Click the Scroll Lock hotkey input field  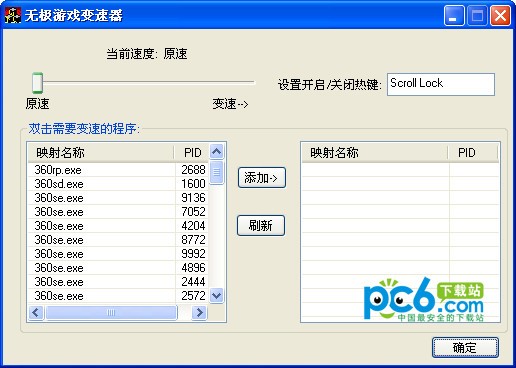tap(441, 84)
